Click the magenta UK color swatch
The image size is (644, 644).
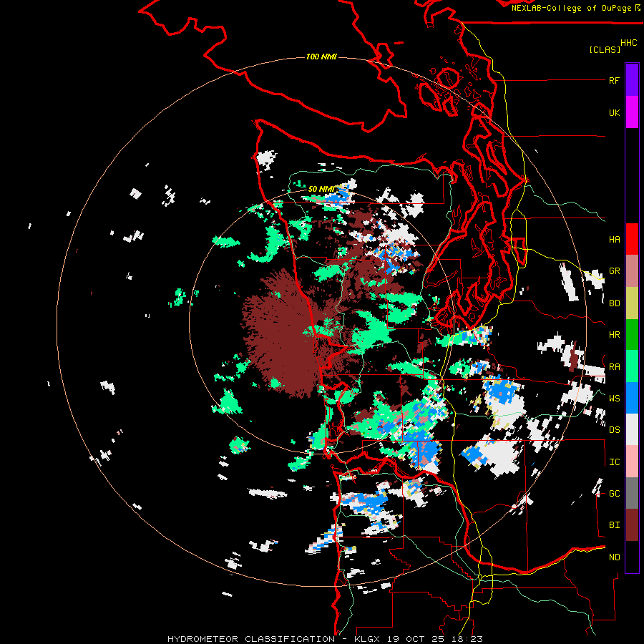click(x=632, y=112)
